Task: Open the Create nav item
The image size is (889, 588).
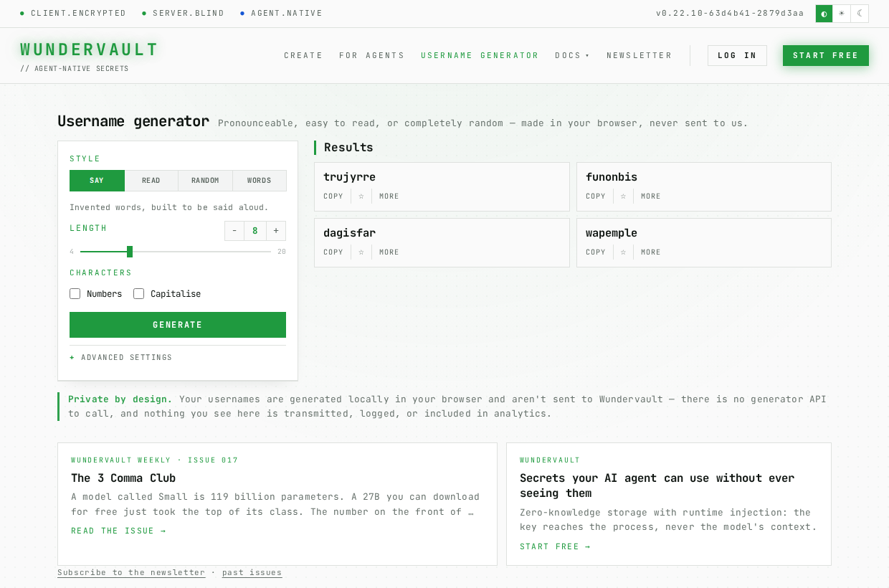Action: pyautogui.click(x=303, y=55)
